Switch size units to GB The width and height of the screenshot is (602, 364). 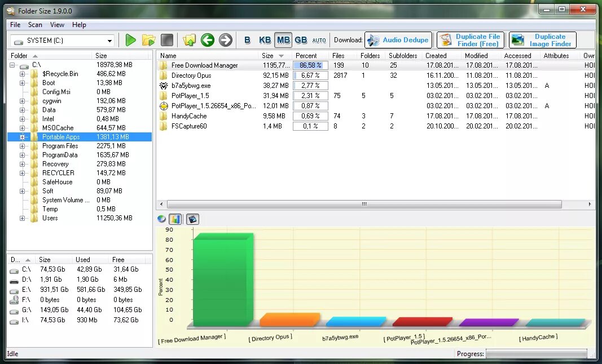(x=301, y=40)
